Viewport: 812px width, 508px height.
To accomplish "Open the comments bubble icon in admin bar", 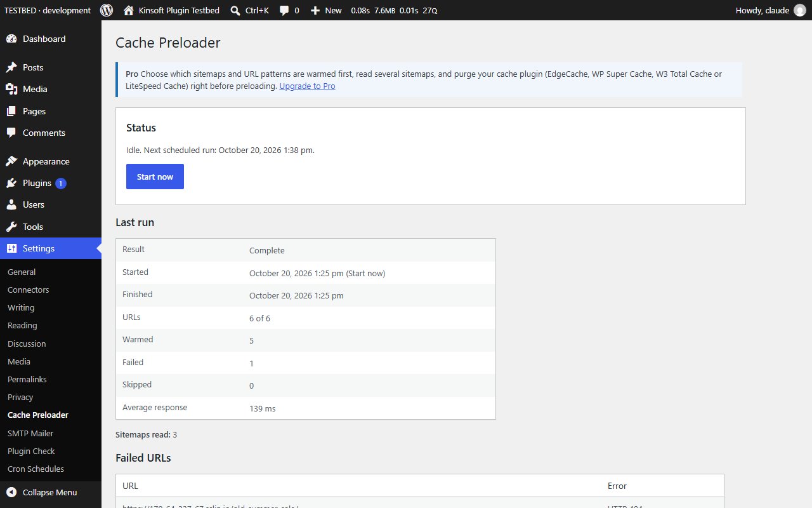I will point(285,10).
